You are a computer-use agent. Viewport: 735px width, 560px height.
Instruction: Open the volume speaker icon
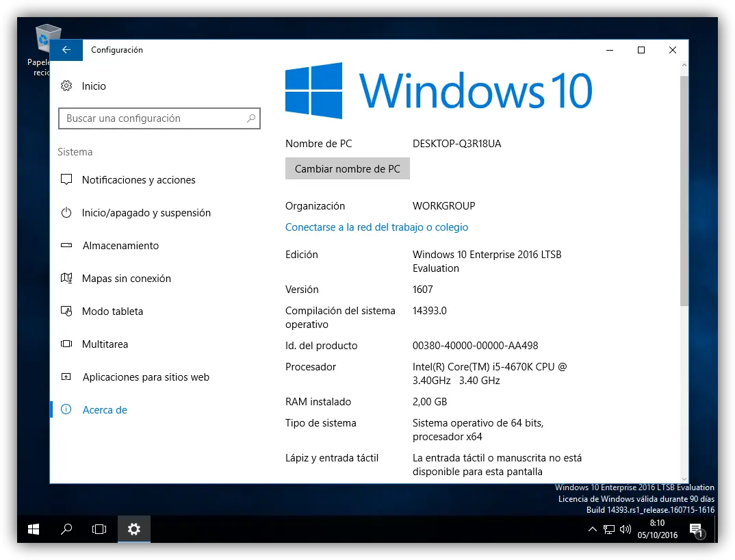click(x=626, y=529)
